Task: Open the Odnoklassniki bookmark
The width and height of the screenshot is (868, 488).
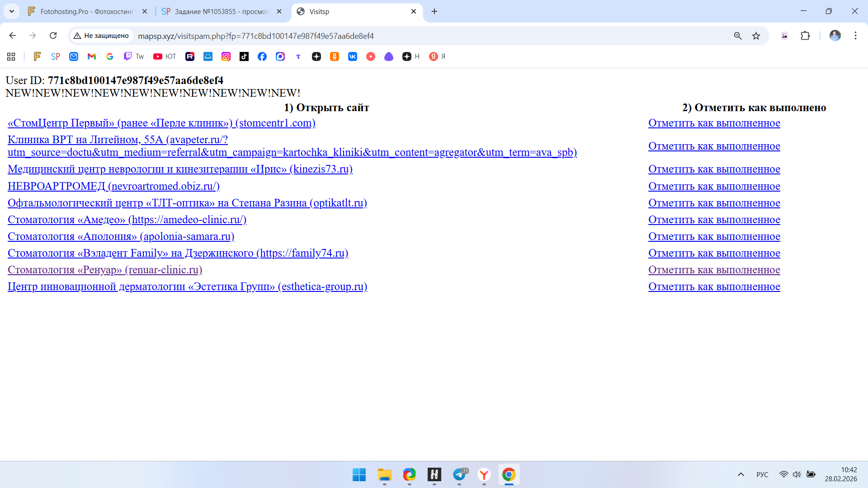Action: [335, 56]
